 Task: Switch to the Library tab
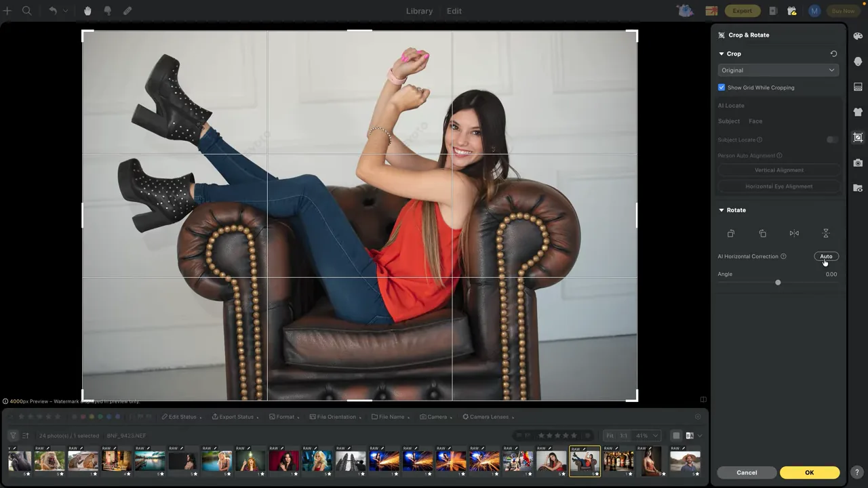point(419,11)
